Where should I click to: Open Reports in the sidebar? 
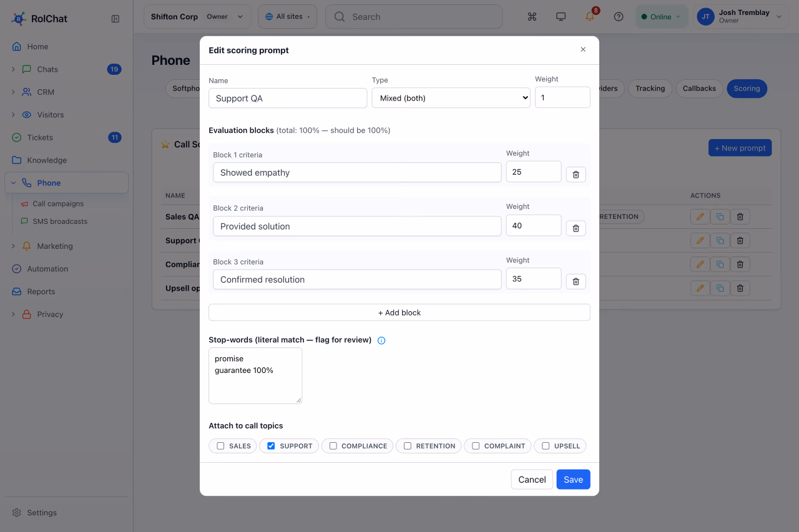coord(66,292)
